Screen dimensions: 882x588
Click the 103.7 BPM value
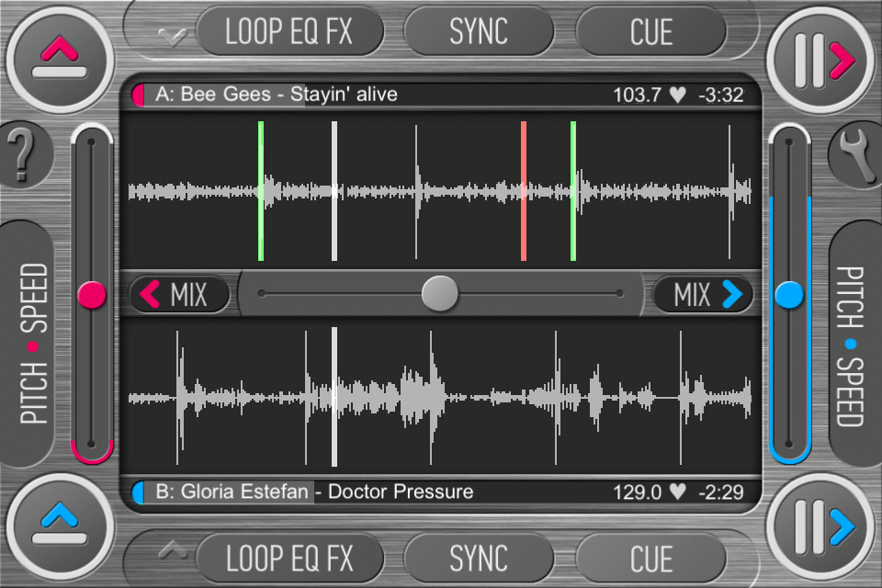click(637, 95)
